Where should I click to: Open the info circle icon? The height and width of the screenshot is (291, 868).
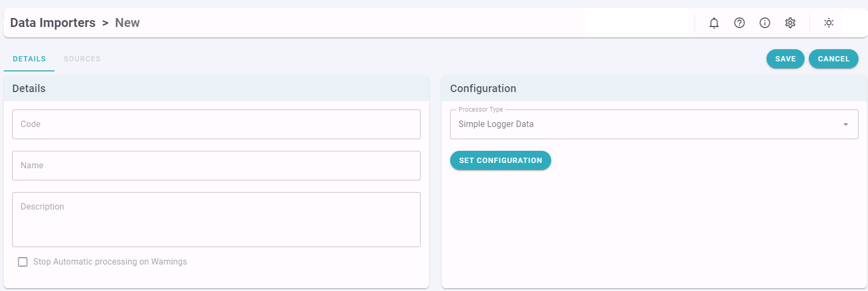point(765,23)
